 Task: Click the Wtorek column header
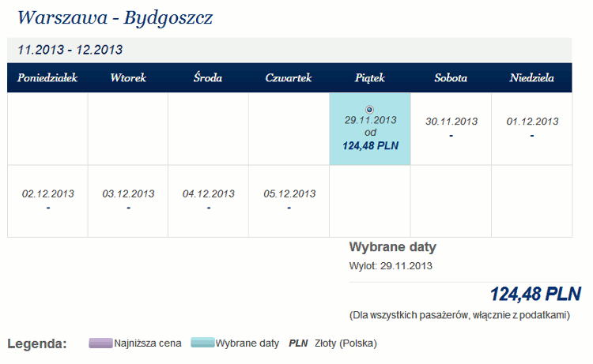click(x=128, y=78)
